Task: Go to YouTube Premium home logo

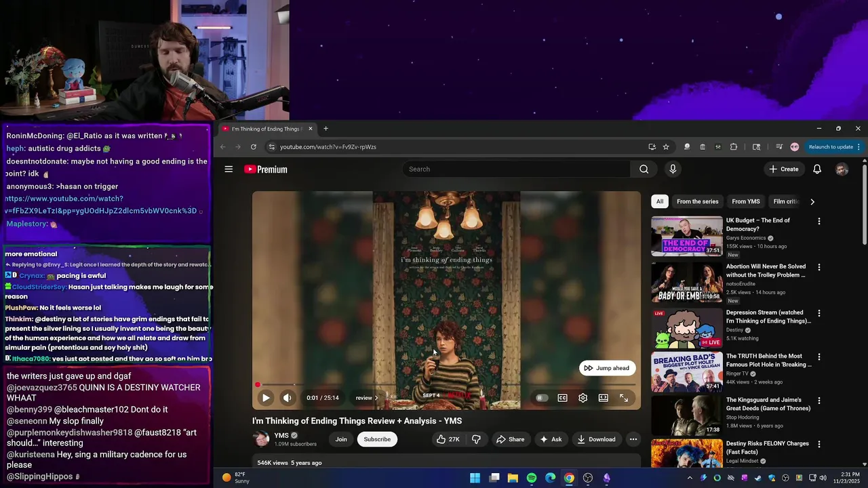Action: 266,169
